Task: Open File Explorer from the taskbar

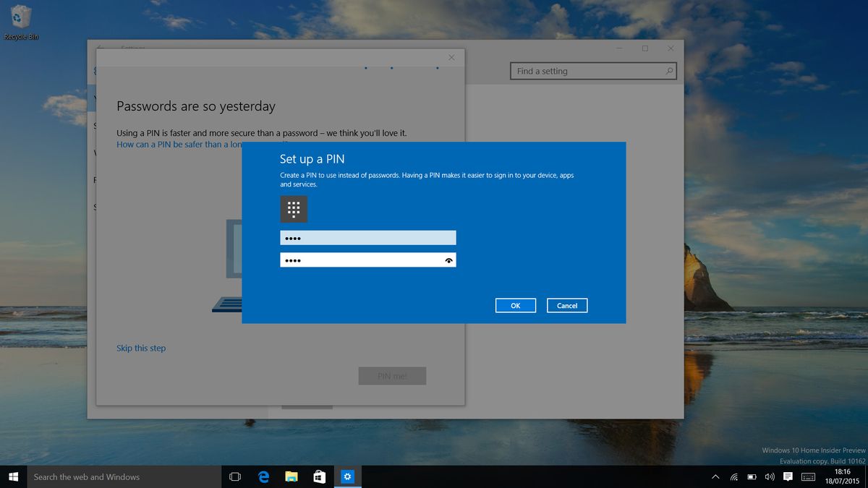Action: pos(291,476)
